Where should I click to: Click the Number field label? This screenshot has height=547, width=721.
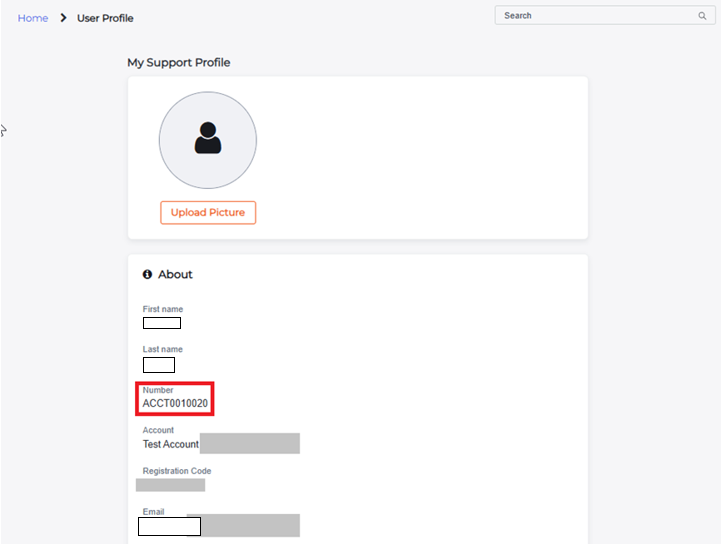[158, 390]
